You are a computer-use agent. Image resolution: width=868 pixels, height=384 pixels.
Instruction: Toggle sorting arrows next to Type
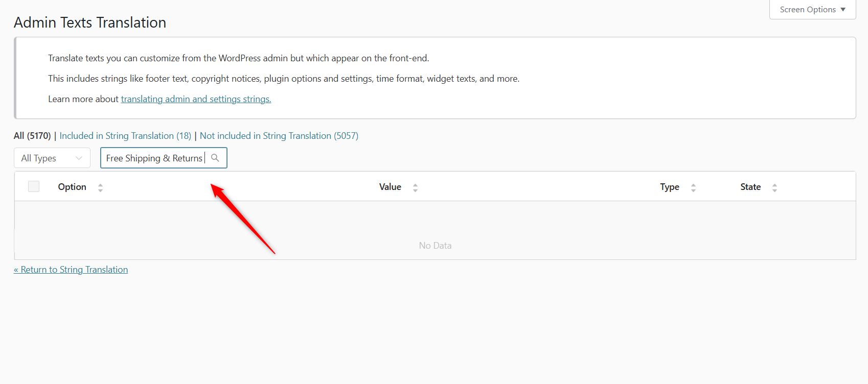693,187
